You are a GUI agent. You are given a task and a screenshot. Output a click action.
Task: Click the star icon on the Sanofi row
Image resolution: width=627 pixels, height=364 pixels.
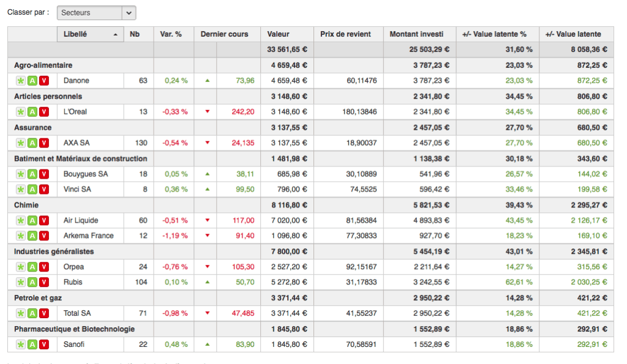tap(21, 344)
